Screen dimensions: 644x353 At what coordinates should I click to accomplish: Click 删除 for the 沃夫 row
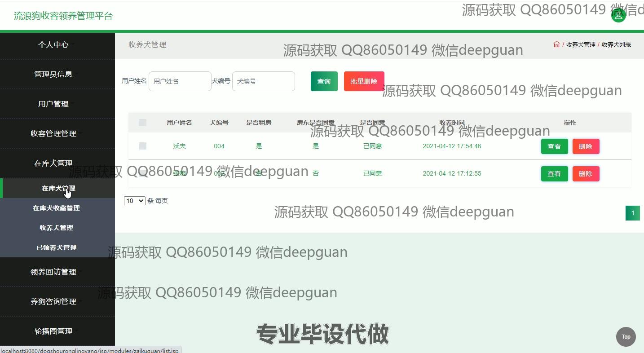point(586,146)
